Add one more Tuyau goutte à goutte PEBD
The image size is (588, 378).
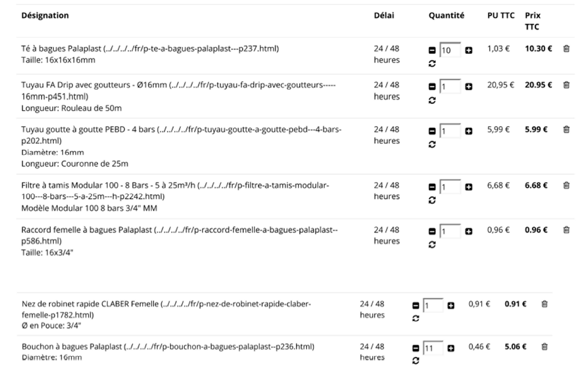coord(469,131)
